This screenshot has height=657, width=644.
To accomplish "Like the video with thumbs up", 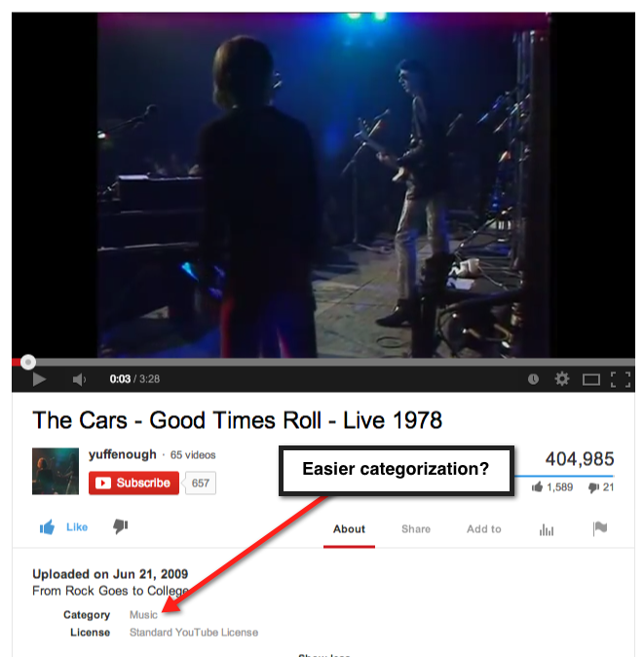I will 63,527.
